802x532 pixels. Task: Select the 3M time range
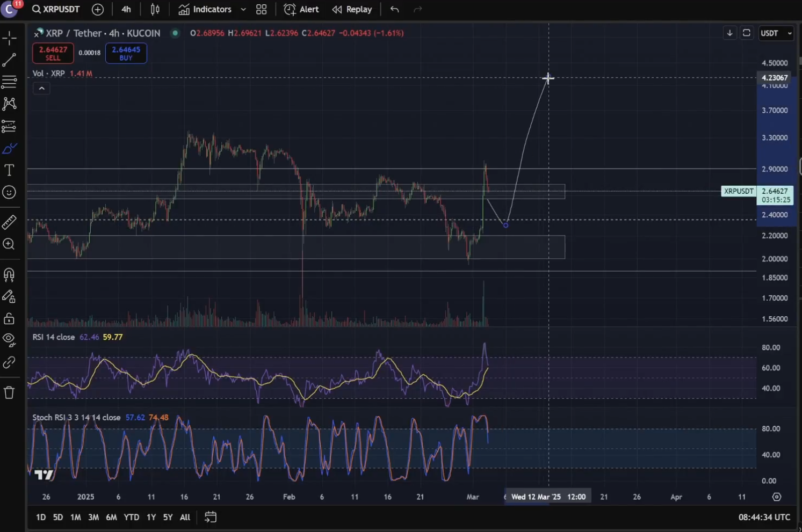pos(93,517)
